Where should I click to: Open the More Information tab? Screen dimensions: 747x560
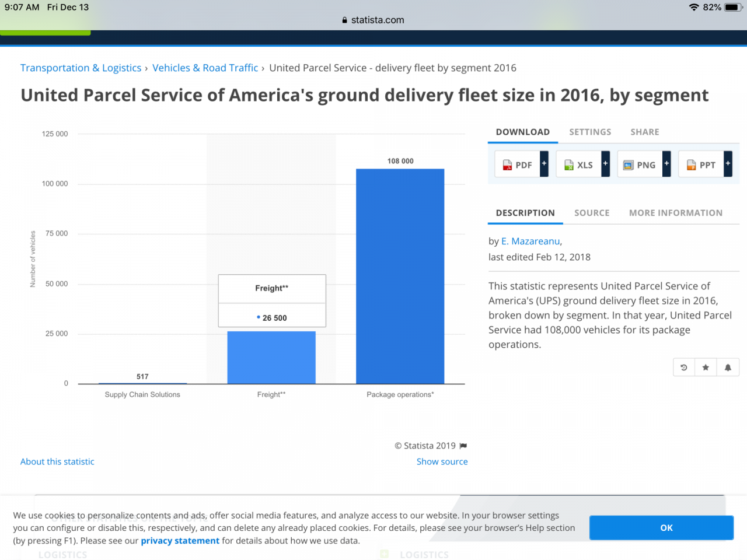(x=676, y=213)
